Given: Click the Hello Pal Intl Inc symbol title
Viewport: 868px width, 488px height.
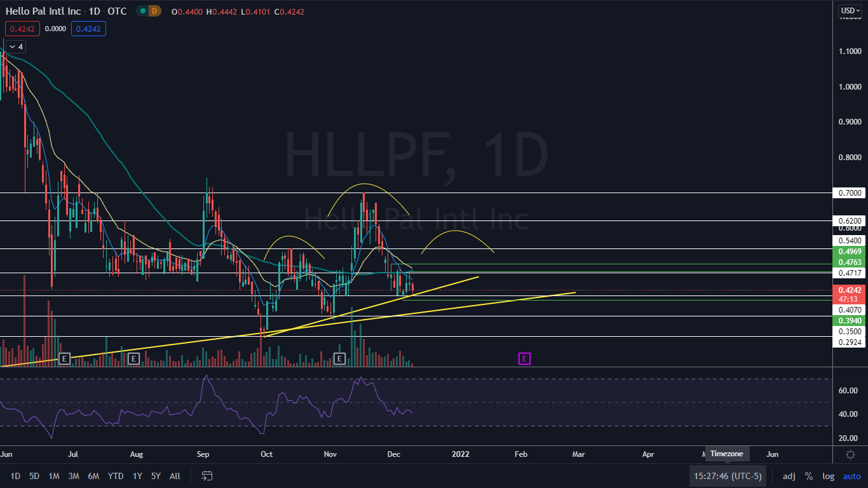Looking at the screenshot, I should coord(43,11).
